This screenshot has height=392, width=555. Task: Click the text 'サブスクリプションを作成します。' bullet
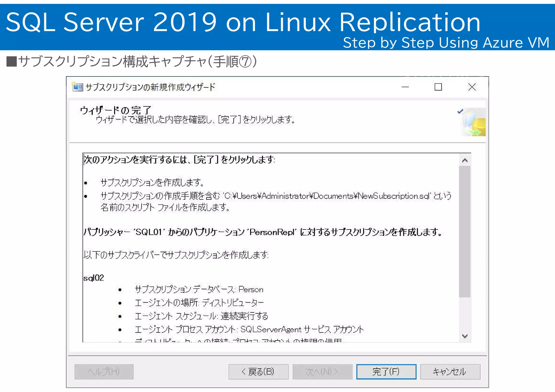152,182
